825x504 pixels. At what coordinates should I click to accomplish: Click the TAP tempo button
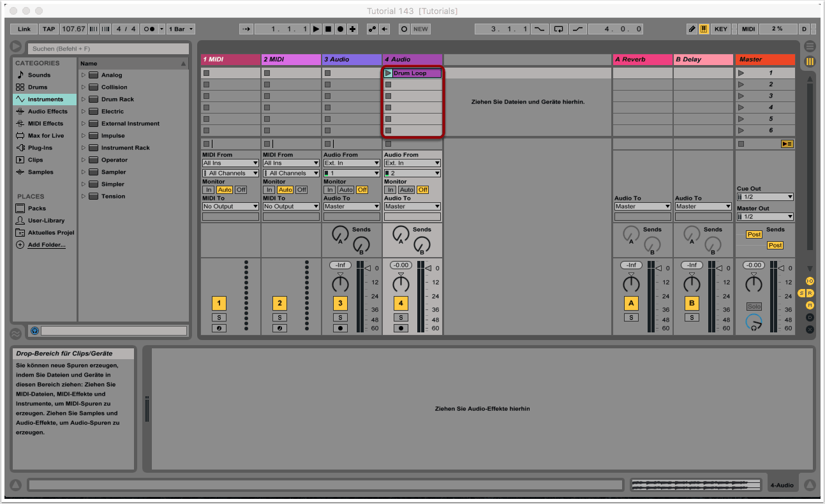(49, 29)
